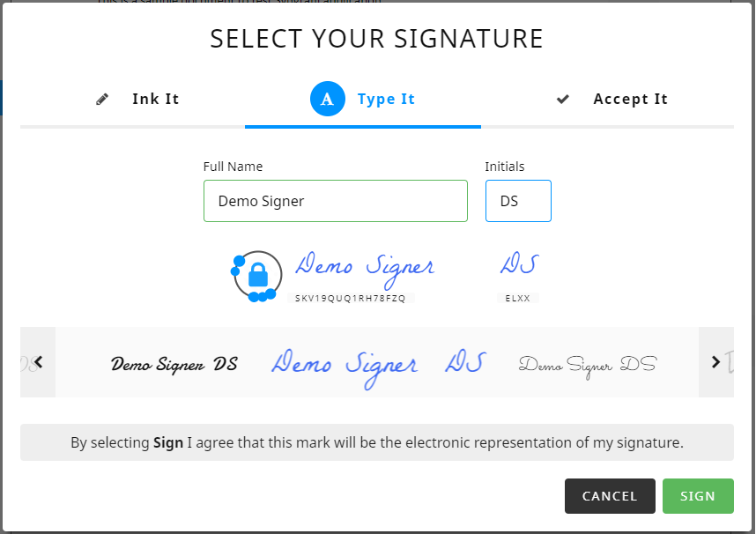
Task: Click the checkmark icon beside Accept It
Action: (x=562, y=99)
